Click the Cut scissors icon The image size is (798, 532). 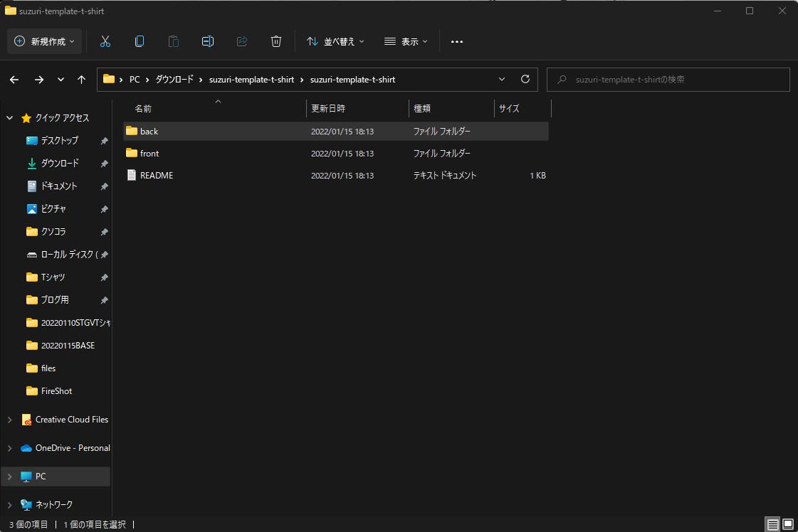pyautogui.click(x=105, y=41)
